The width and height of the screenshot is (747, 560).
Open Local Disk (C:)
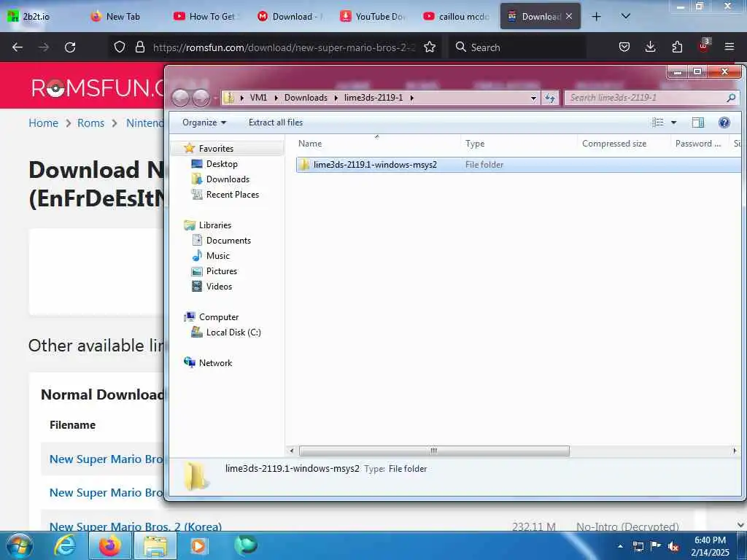233,332
